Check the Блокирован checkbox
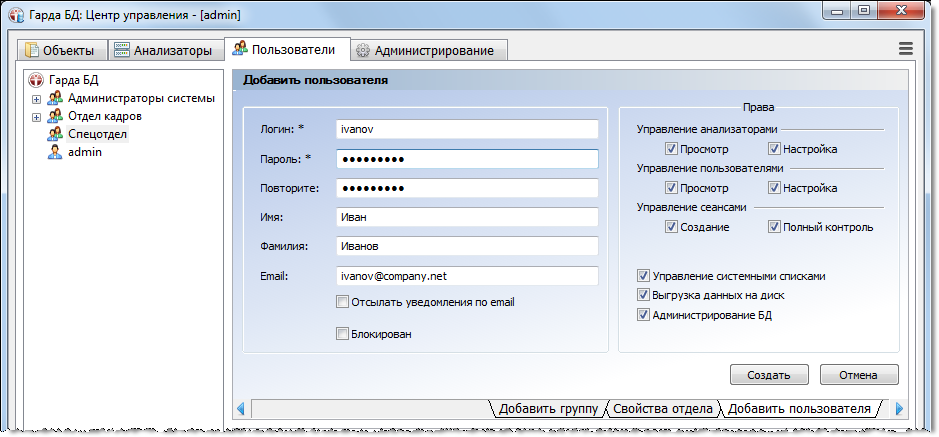 point(343,334)
